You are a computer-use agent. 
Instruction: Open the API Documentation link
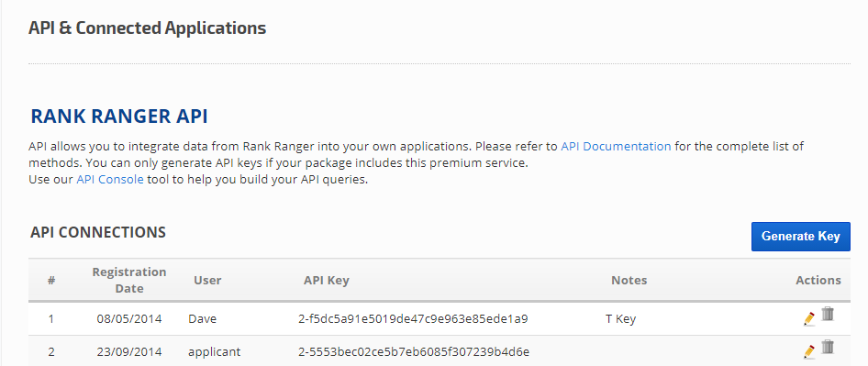click(616, 147)
